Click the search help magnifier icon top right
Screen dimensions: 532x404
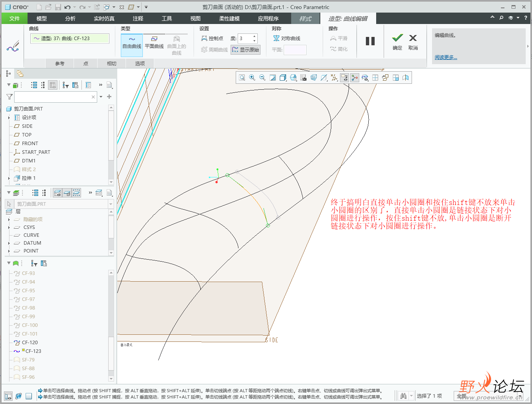click(501, 18)
